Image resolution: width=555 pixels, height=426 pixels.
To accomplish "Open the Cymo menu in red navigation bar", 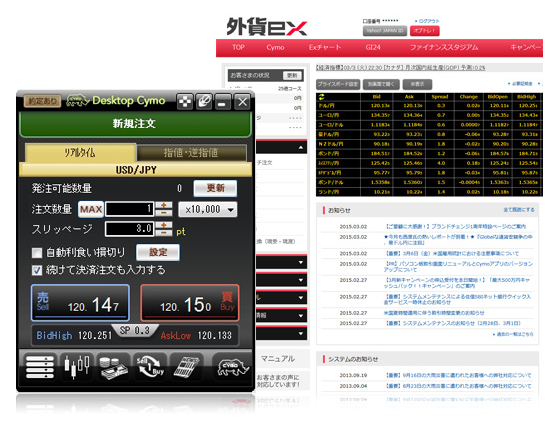I will tap(275, 47).
